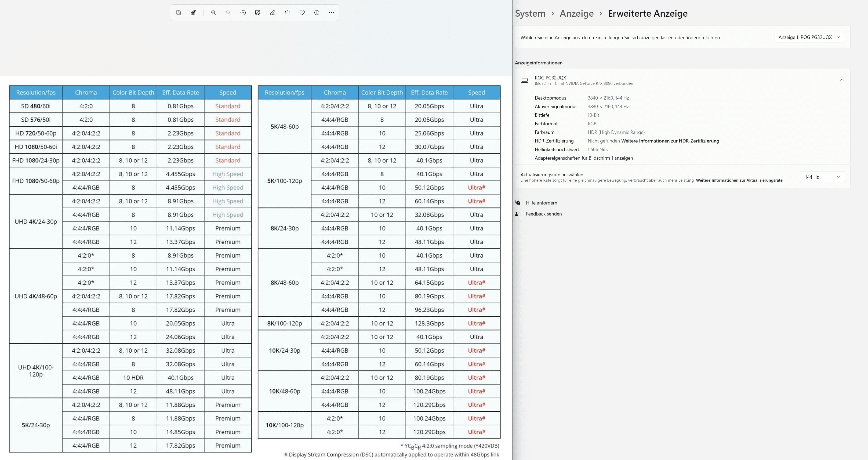Rotate the image clockwise
This screenshot has width=868, height=460.
pyautogui.click(x=243, y=13)
